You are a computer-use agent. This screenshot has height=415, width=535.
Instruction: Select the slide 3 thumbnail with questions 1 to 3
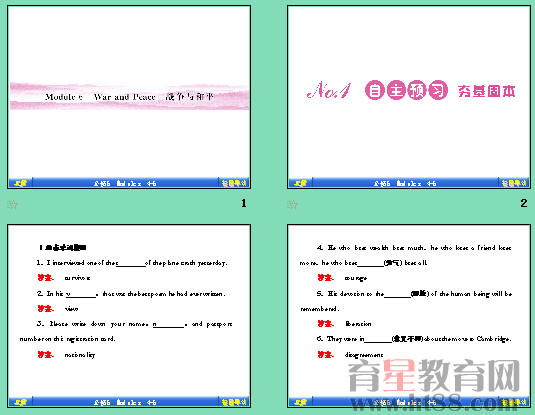pos(129,316)
